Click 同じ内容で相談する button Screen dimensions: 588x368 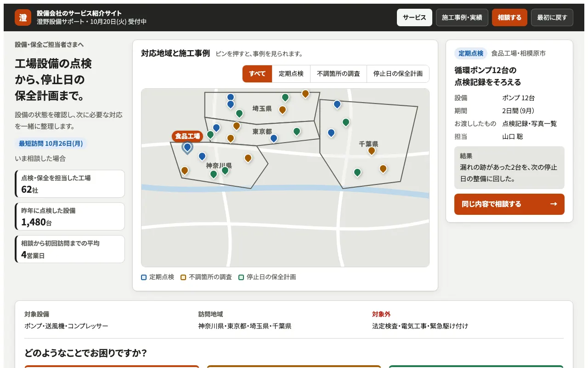[509, 204]
